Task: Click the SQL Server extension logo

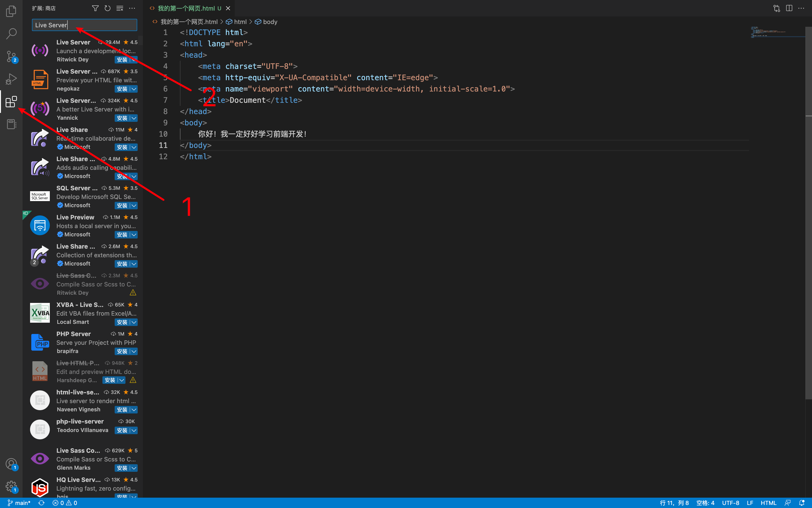Action: click(40, 196)
